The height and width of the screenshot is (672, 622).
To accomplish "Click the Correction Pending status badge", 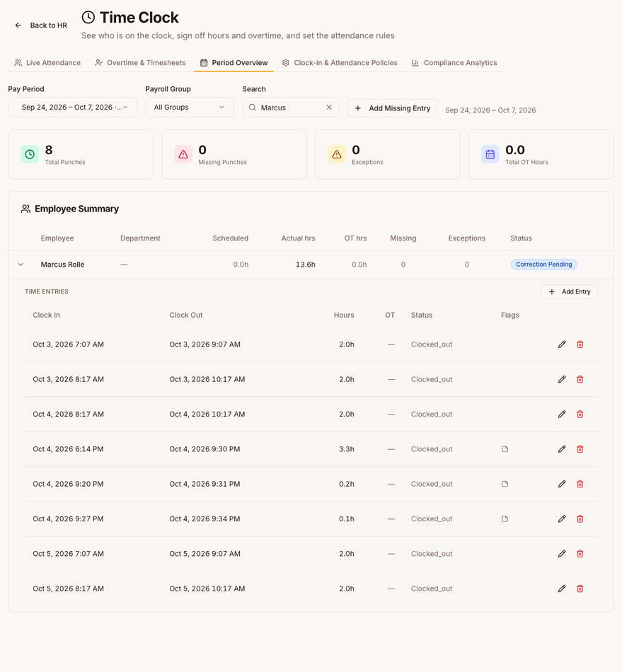I will pyautogui.click(x=543, y=265).
